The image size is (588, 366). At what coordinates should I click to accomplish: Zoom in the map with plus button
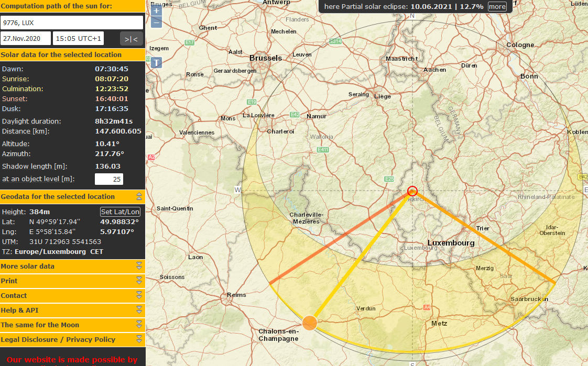(156, 10)
